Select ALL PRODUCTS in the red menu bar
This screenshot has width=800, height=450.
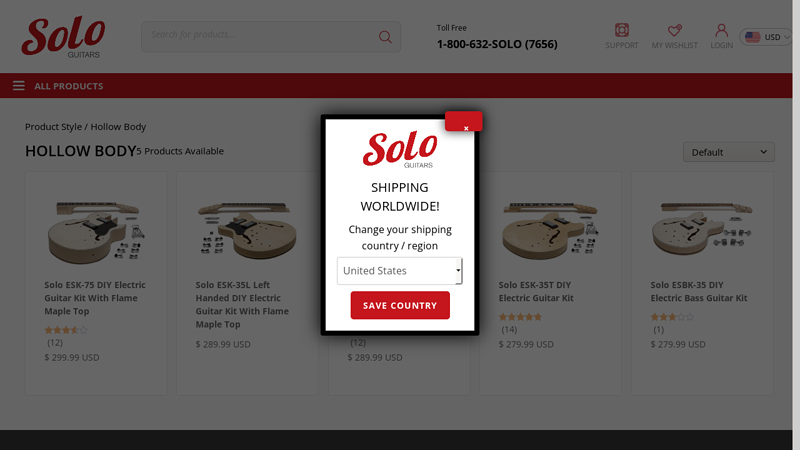point(69,86)
